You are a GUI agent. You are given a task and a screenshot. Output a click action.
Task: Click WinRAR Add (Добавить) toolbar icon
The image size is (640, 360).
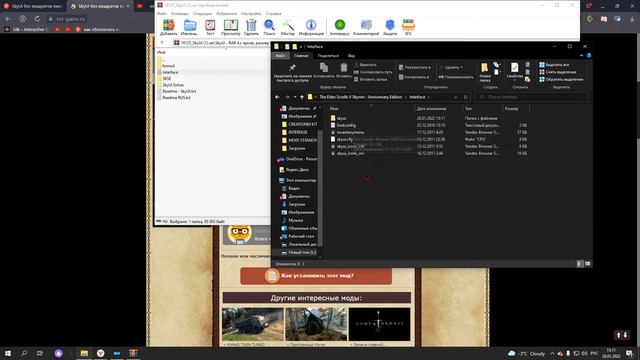coord(169,26)
